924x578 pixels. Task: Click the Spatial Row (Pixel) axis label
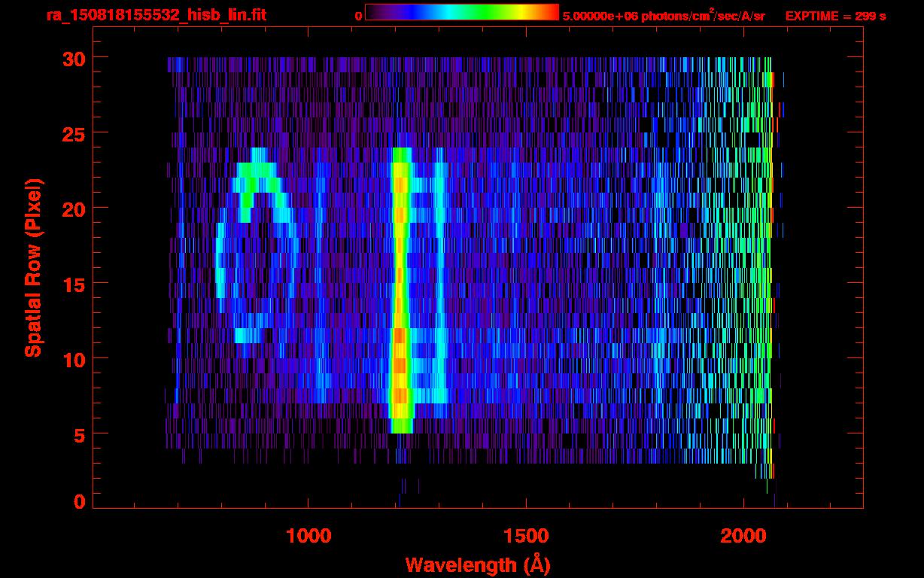[33, 267]
